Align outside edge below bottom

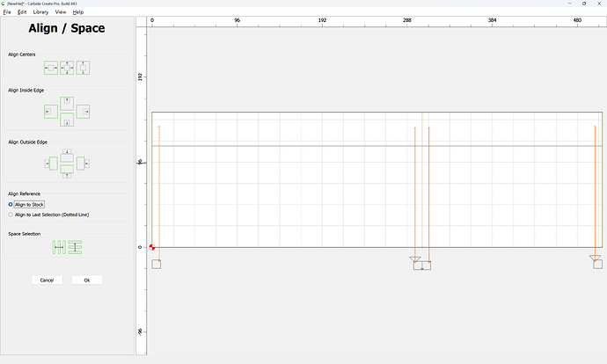(x=67, y=171)
